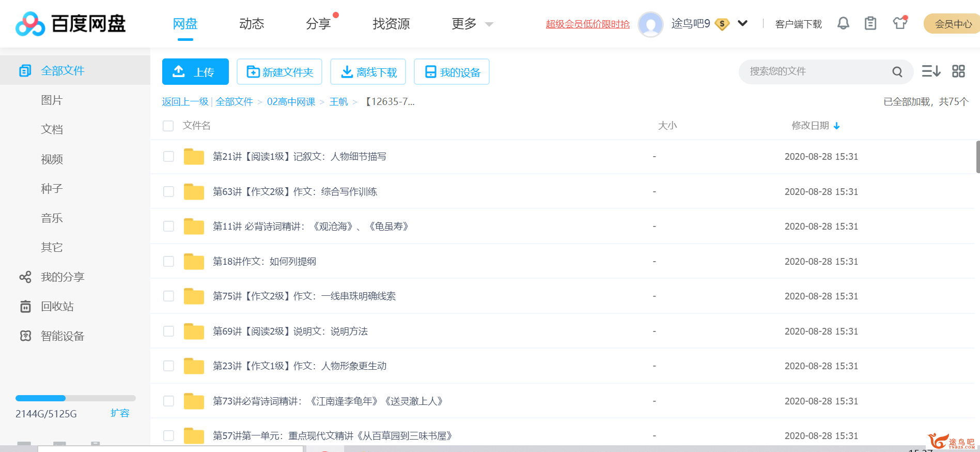Click folder icon of 第21讲 row
980x452 pixels.
[x=194, y=157]
